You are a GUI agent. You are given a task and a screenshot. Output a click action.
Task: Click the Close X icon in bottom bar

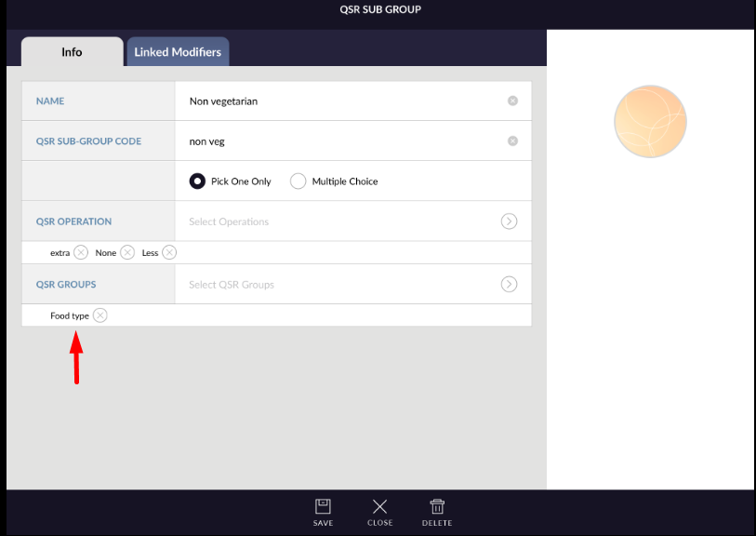pyautogui.click(x=379, y=507)
